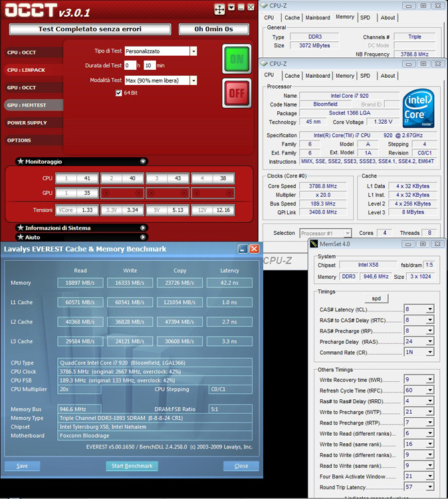The width and height of the screenshot is (448, 499).
Task: Open the Tipo di Test dropdown
Action: [x=193, y=51]
